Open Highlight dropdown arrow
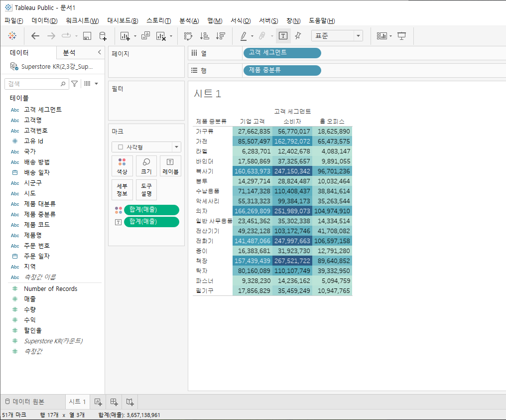Viewport: 506px width, 420px height. [x=252, y=36]
